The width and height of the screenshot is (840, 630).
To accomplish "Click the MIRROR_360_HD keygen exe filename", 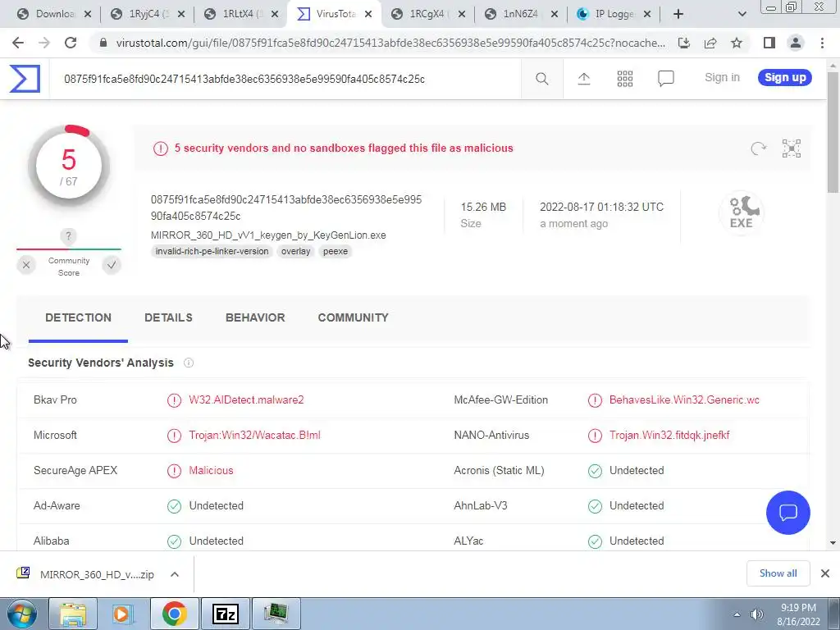I will click(268, 235).
